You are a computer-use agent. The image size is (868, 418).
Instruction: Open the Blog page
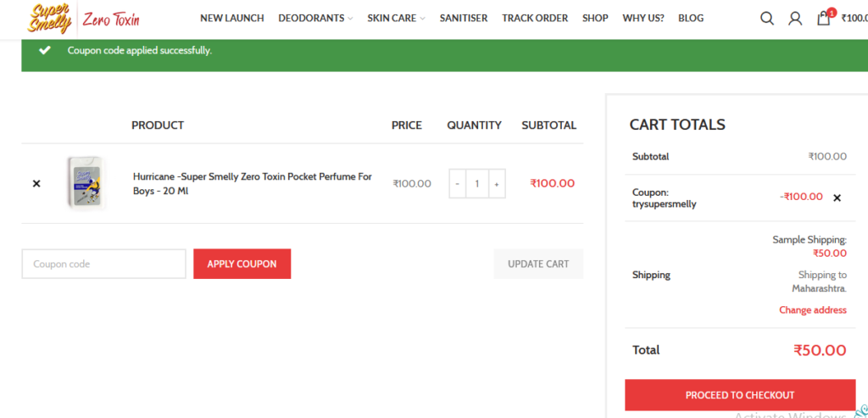(x=691, y=19)
